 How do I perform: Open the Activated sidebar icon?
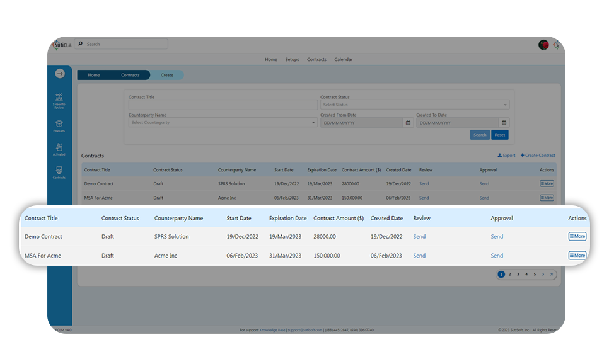[x=59, y=149]
